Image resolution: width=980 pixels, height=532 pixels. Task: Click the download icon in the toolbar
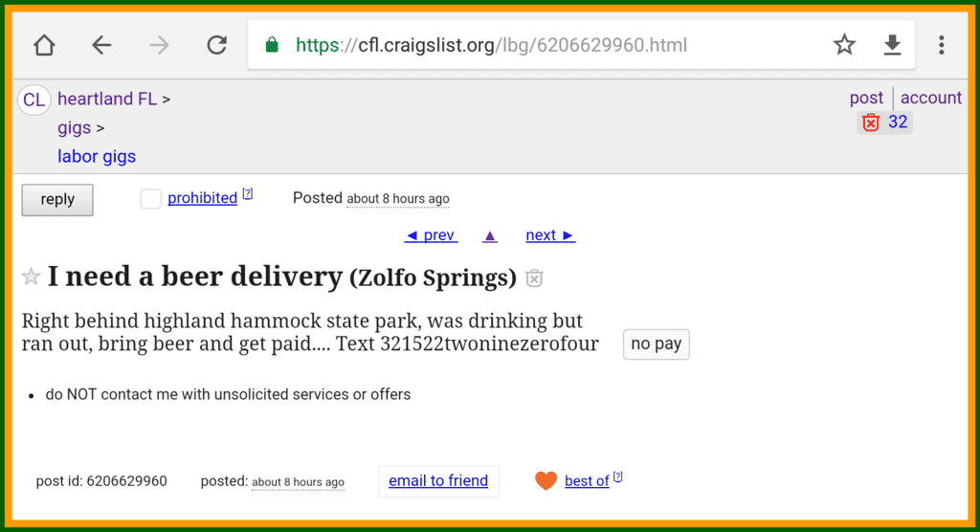[892, 45]
